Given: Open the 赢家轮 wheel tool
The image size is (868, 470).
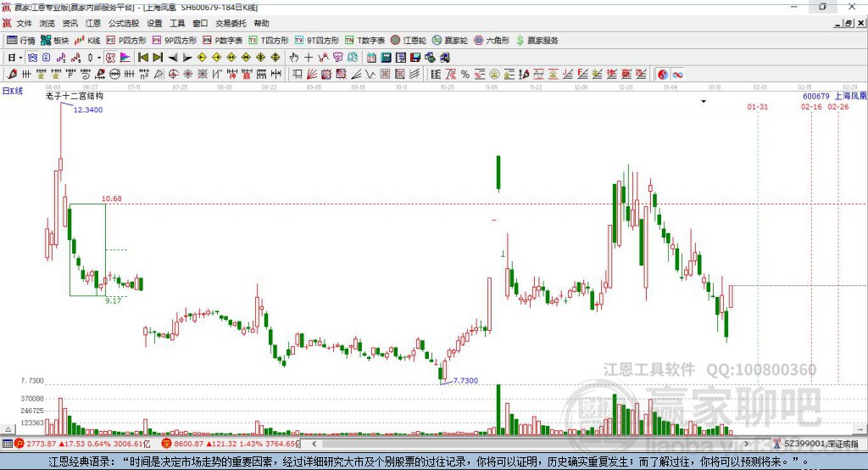Looking at the screenshot, I should (x=450, y=41).
